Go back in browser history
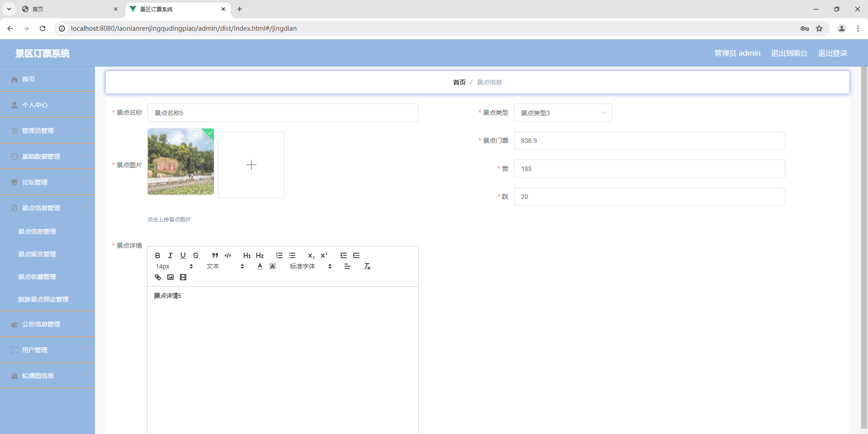This screenshot has width=868, height=434. [10, 28]
